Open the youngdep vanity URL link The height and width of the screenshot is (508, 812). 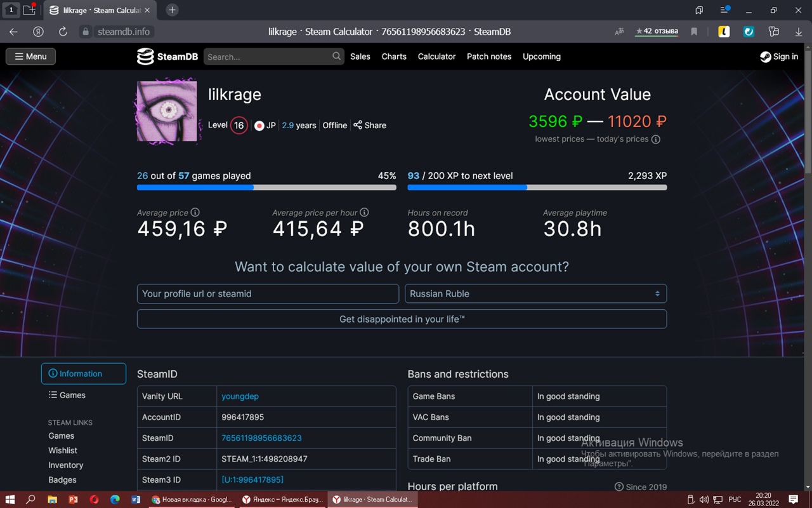(x=240, y=396)
